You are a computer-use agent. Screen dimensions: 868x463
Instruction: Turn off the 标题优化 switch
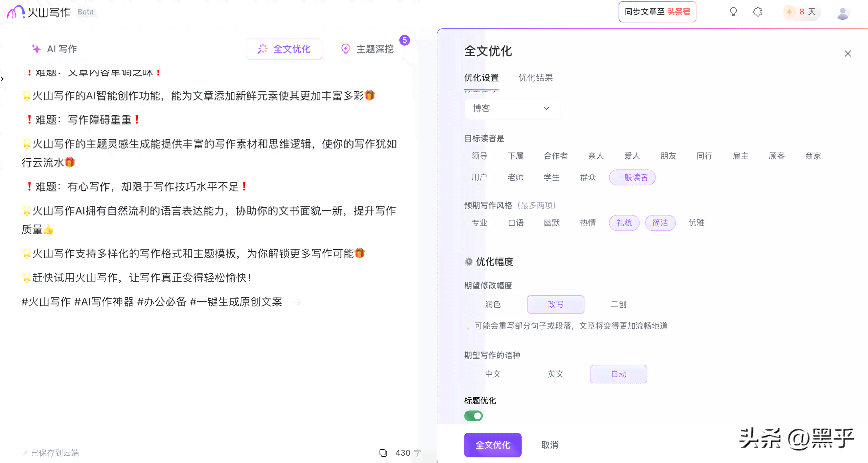point(473,416)
